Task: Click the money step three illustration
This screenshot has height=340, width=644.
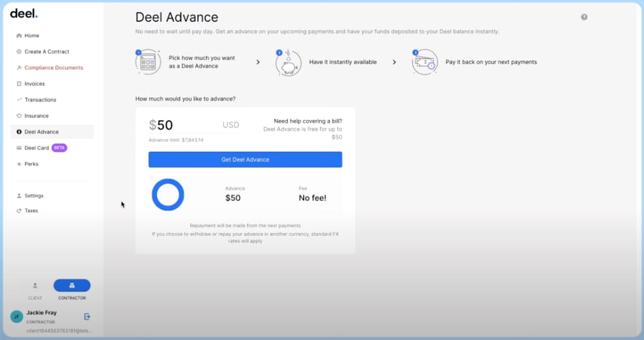Action: click(425, 62)
